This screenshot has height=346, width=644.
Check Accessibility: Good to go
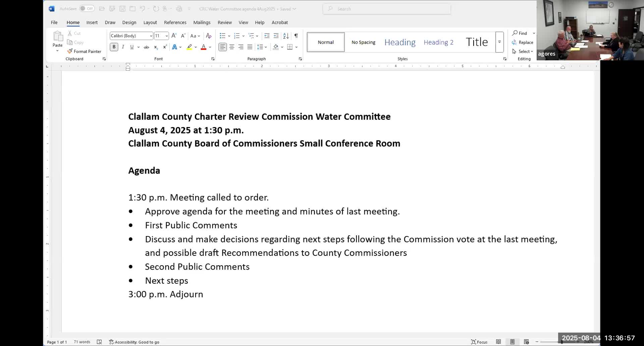134,342
